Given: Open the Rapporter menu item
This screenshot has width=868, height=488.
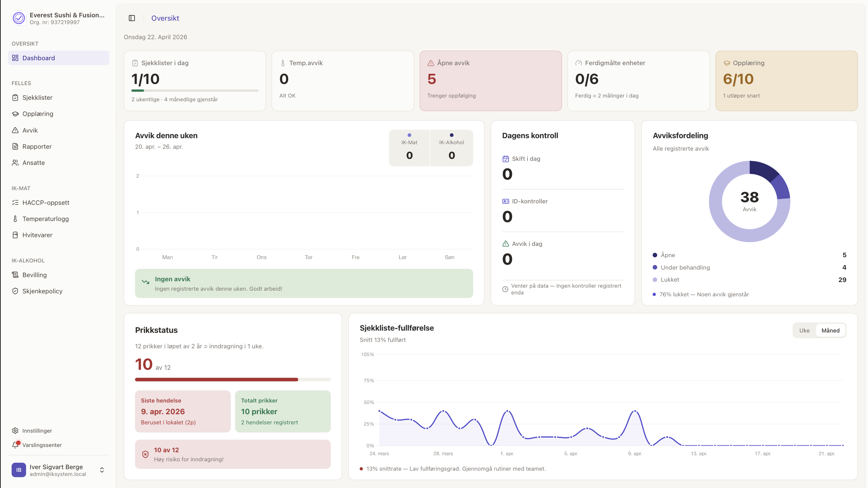Looking at the screenshot, I should coord(37,146).
